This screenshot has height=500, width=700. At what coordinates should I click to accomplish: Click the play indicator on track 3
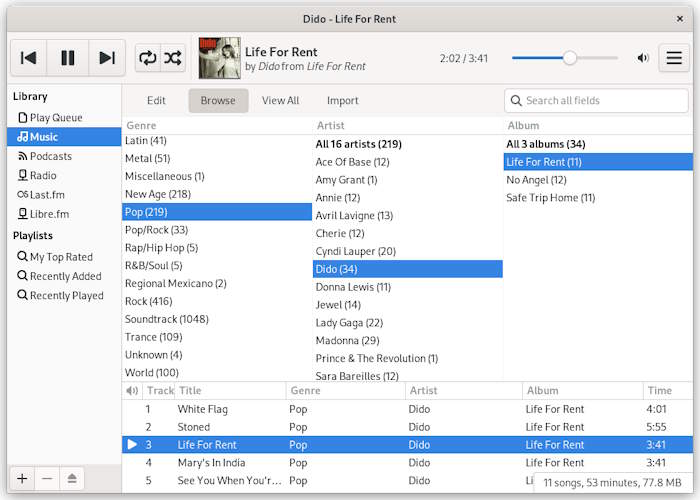132,445
